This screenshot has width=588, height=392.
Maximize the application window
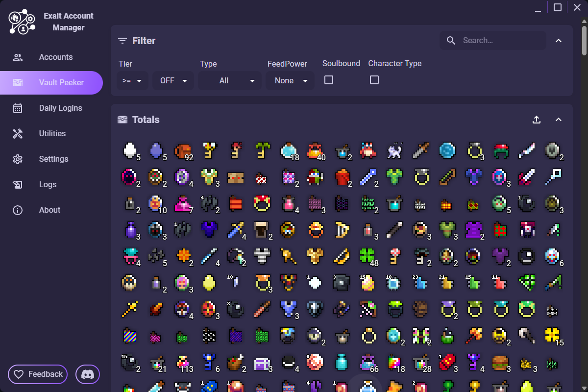558,7
